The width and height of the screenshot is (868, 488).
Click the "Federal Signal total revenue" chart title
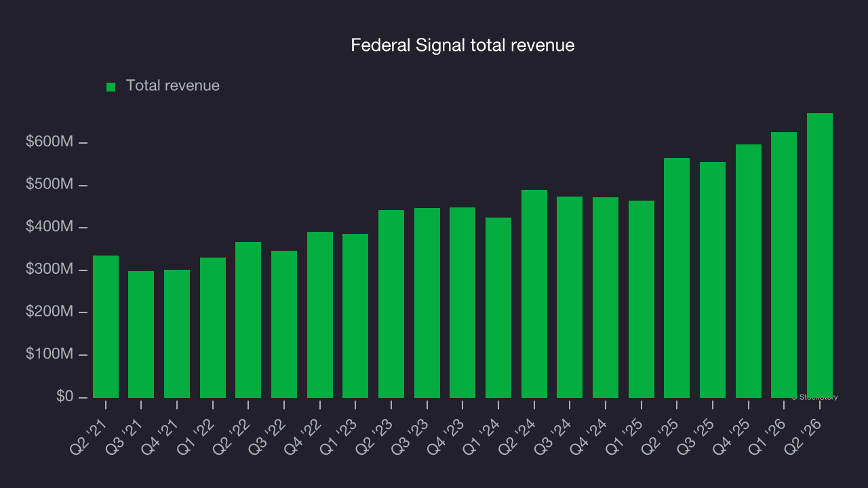[462, 45]
